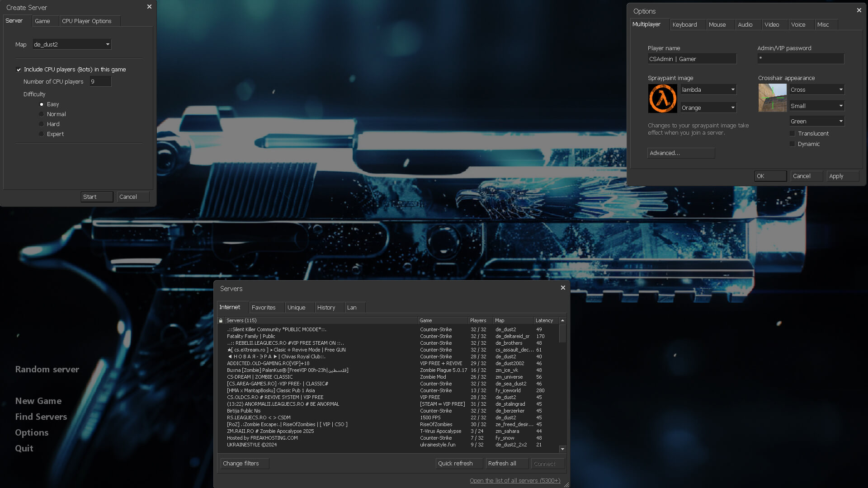Click Apply in Options window
The height and width of the screenshot is (488, 868).
pos(843,176)
